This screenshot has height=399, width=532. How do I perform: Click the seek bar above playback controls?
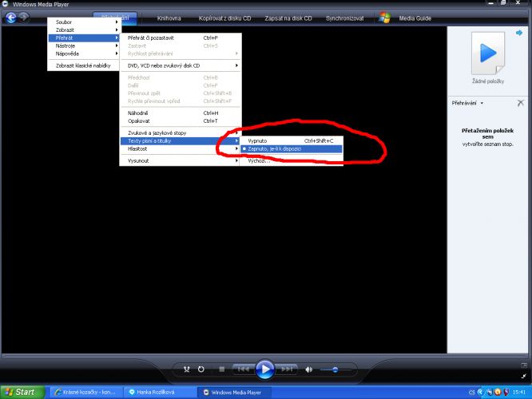264,356
